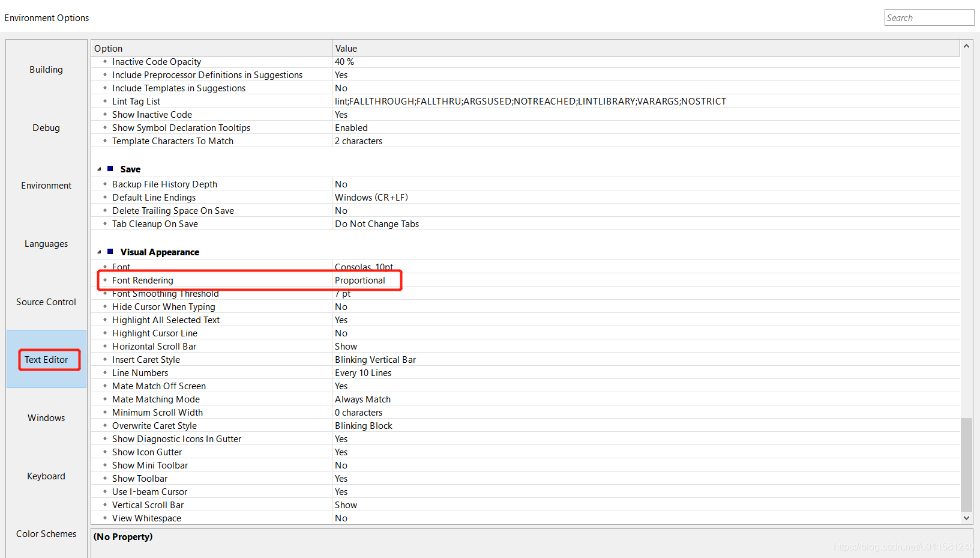Open the Source Control settings
The height and width of the screenshot is (558, 980).
click(46, 302)
